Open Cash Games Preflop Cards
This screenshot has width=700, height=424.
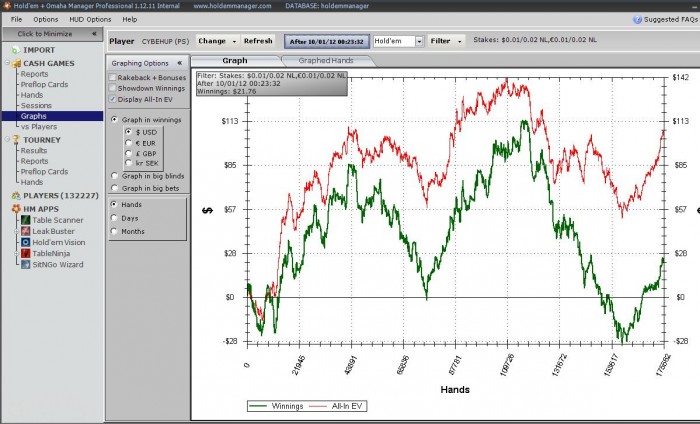(44, 84)
